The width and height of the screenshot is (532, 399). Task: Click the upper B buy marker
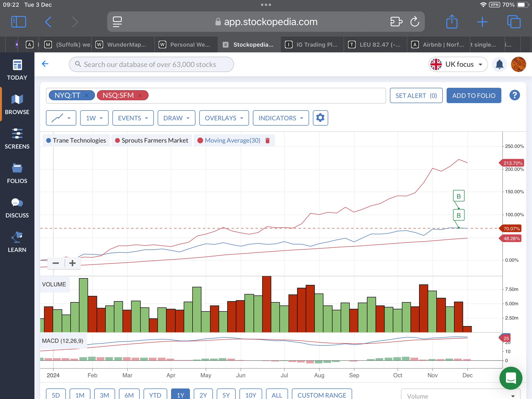[458, 196]
